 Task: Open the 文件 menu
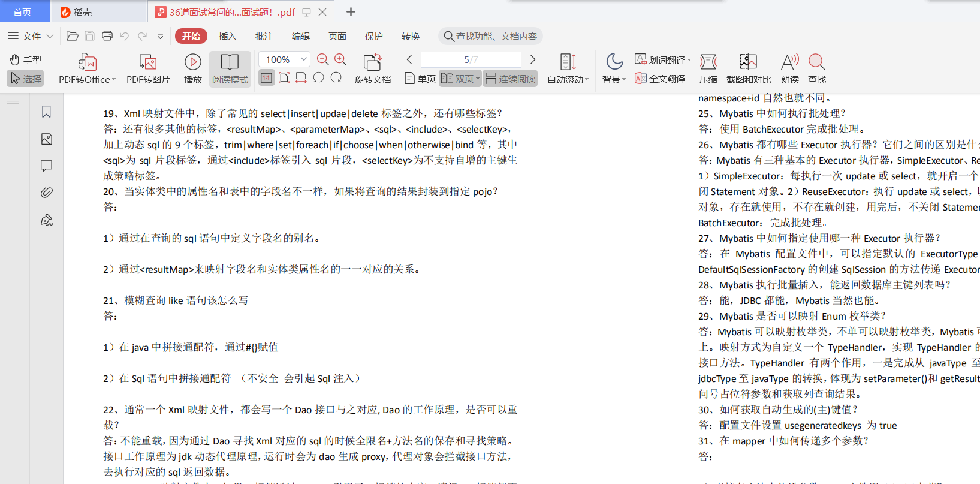[31, 36]
